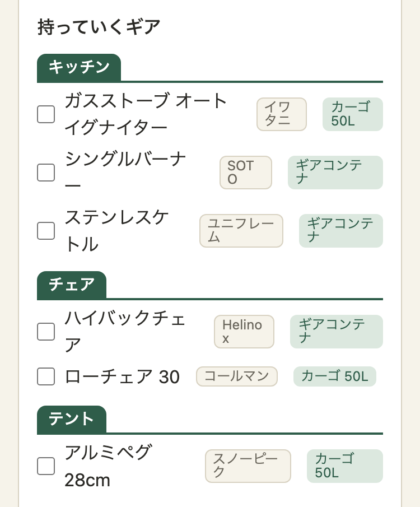420x507 pixels.
Task: Click the 持っていくギア heading
Action: (x=99, y=27)
